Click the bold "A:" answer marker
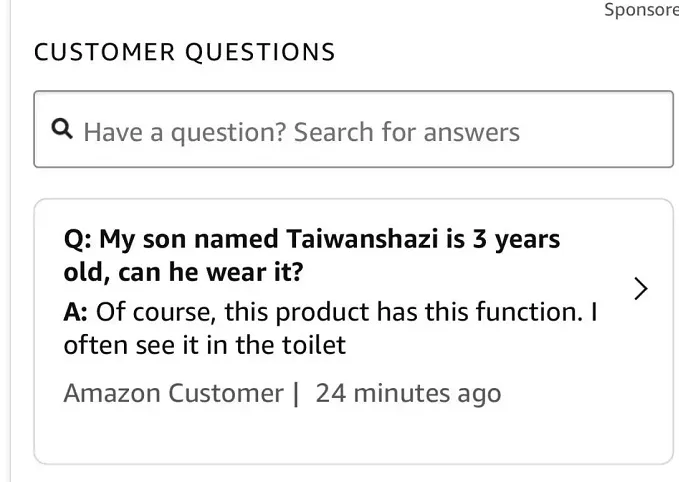 [76, 312]
